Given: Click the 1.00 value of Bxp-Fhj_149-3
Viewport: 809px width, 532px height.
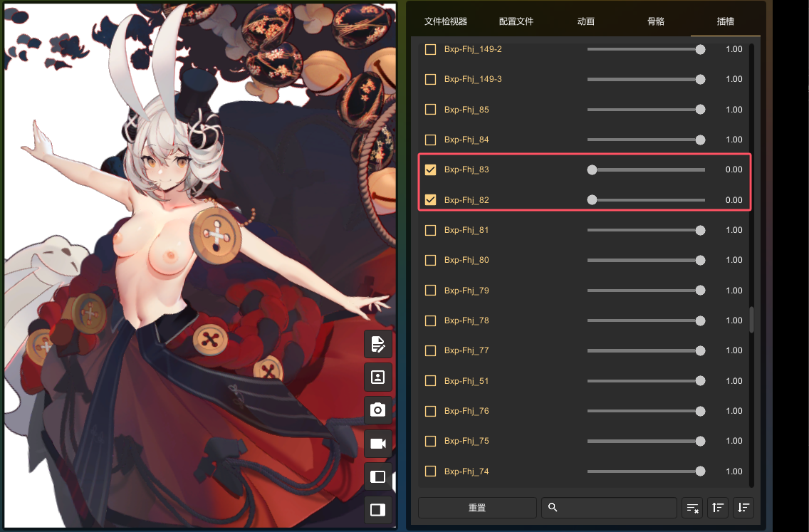Looking at the screenshot, I should click(734, 79).
